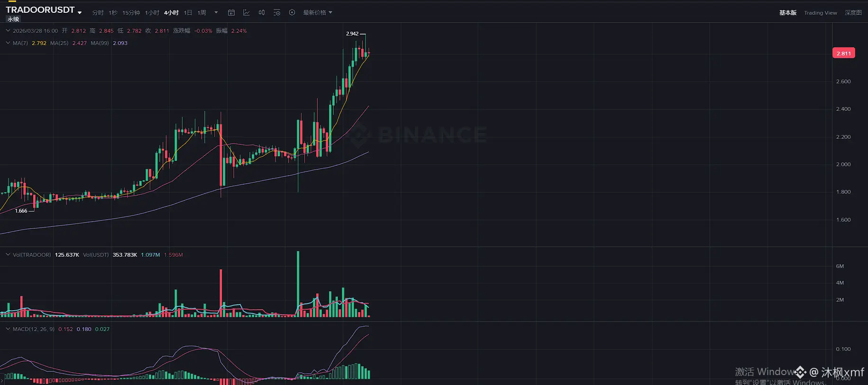The image size is (868, 385).
Task: Select the 1秒 interval
Action: [113, 13]
